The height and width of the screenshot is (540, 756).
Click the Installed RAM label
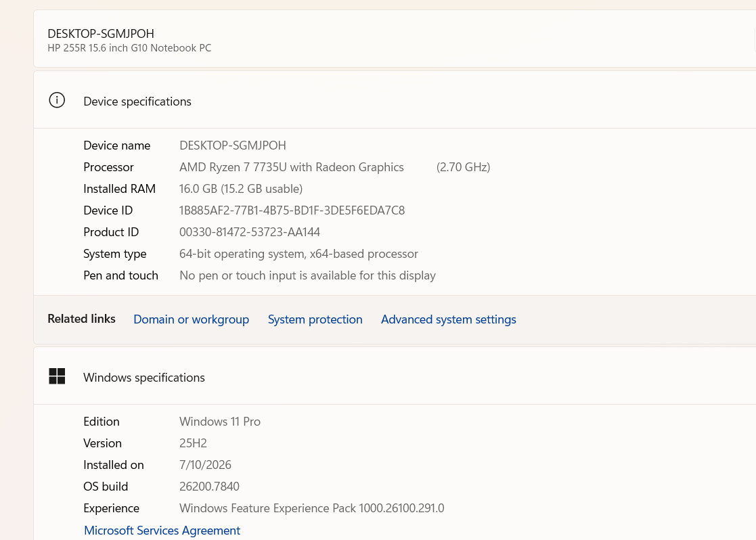click(119, 189)
